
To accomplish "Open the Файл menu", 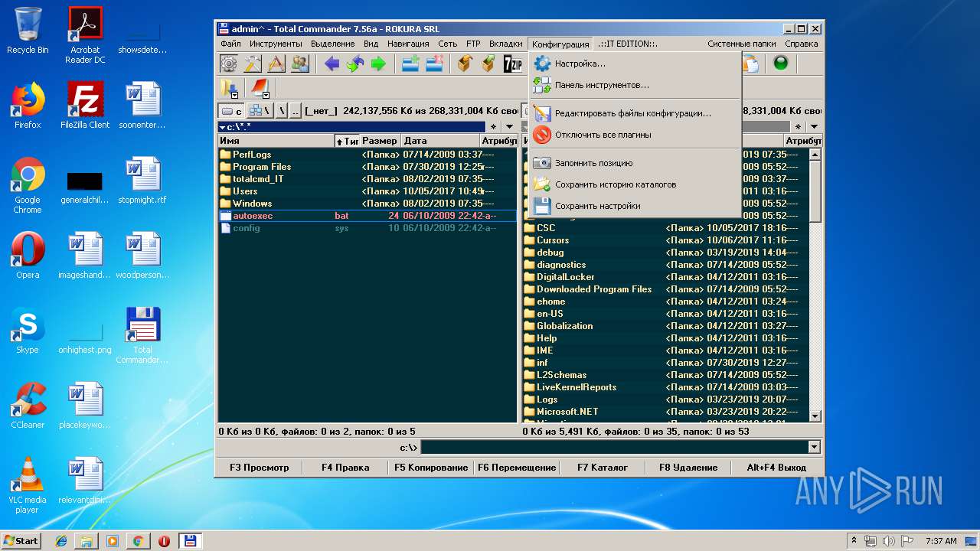I will click(x=230, y=44).
